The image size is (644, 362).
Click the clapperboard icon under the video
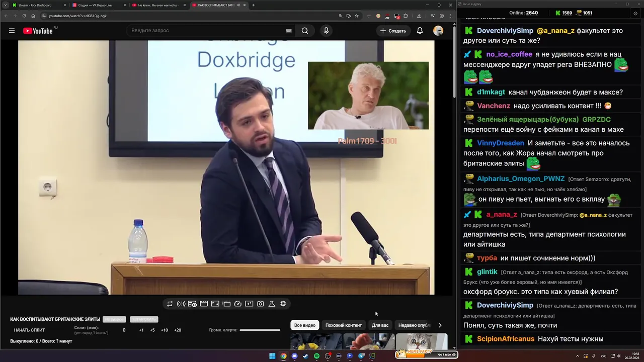tap(204, 304)
